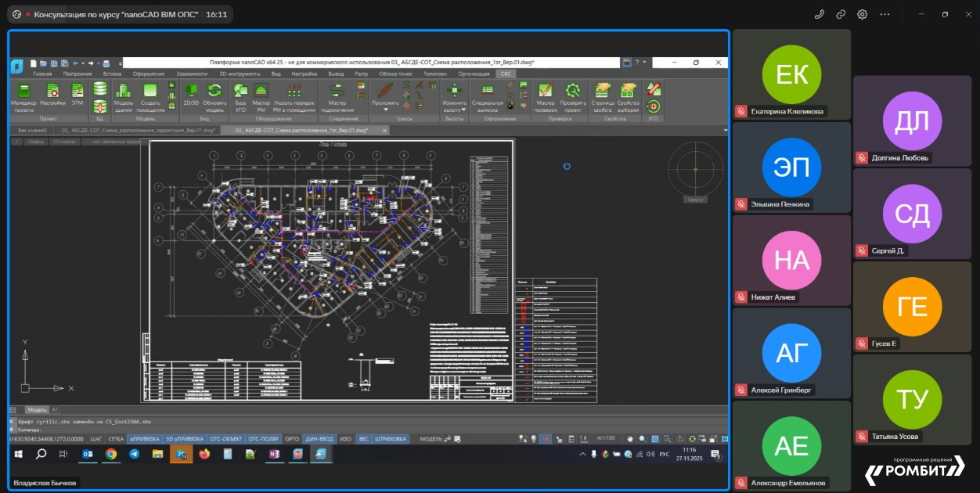980x493 pixels.
Task: Show hidden tray icons chevron
Action: pos(582,454)
